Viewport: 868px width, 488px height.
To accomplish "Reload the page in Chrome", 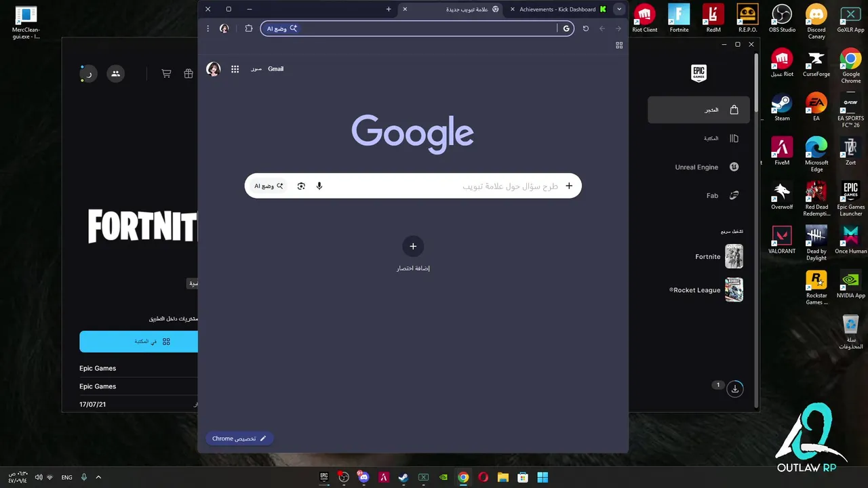I will [586, 28].
